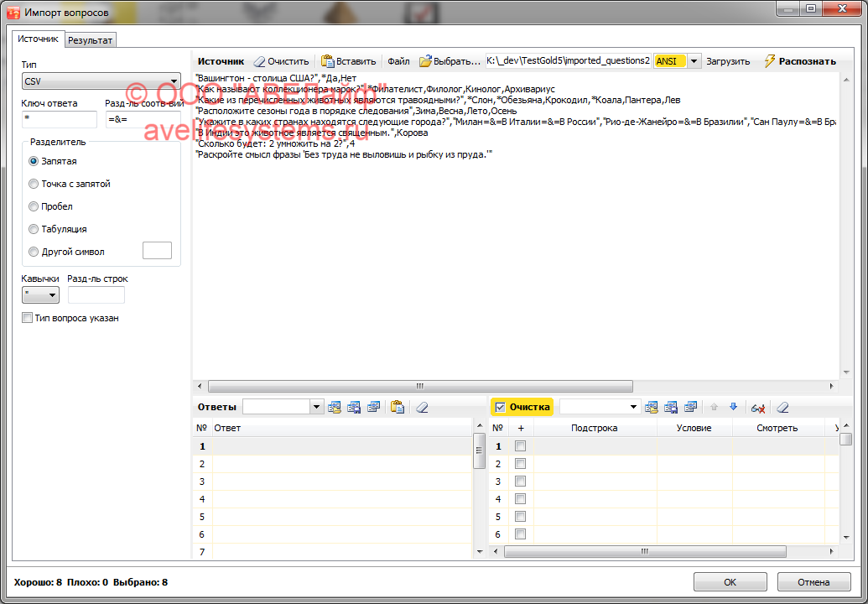The width and height of the screenshot is (868, 604).
Task: Switch to the Результат tab
Action: [91, 40]
